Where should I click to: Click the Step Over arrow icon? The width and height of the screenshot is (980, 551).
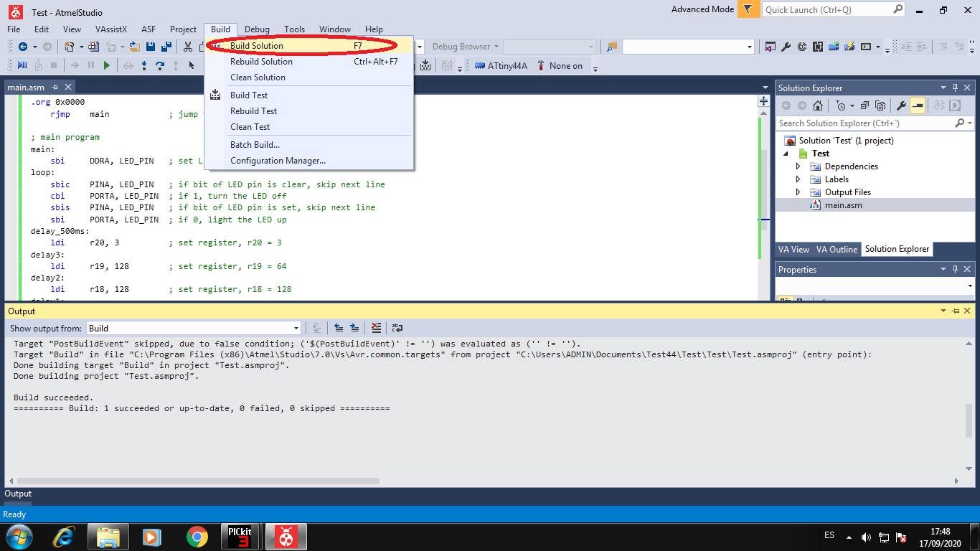tap(160, 65)
